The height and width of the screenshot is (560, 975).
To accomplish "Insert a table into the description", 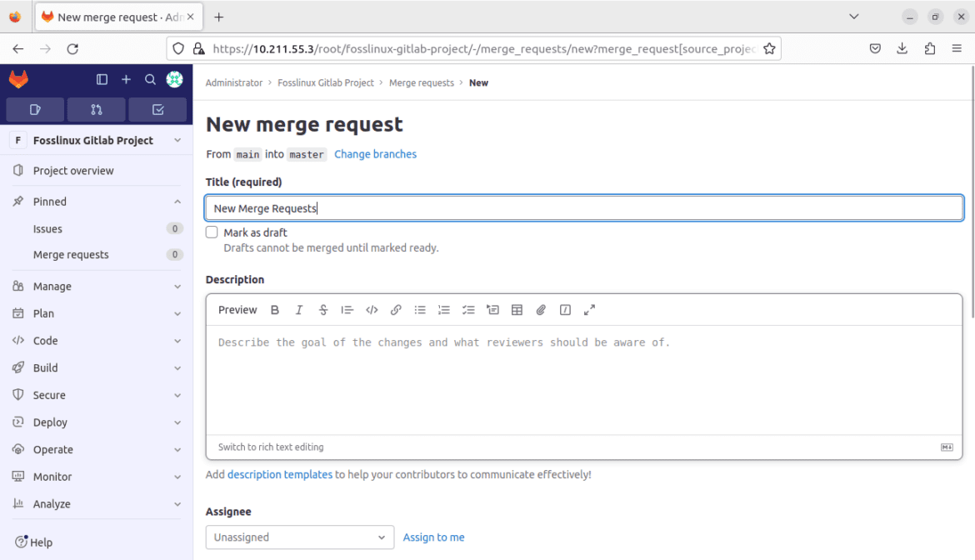I will pyautogui.click(x=517, y=309).
